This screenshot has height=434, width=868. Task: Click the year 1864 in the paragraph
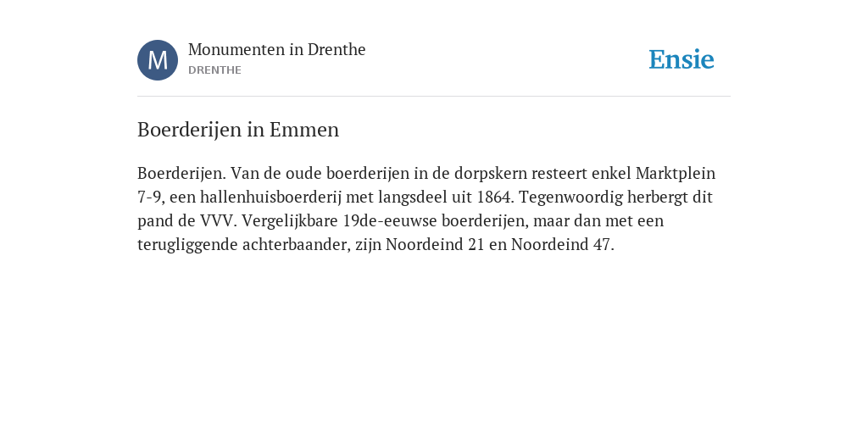pyautogui.click(x=494, y=197)
